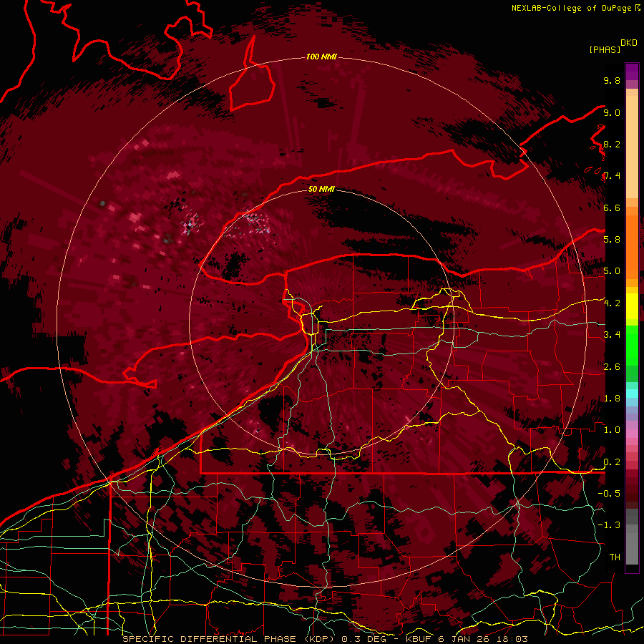Click the 3.4 legend value
Image resolution: width=644 pixels, height=644 pixels.
click(x=612, y=335)
